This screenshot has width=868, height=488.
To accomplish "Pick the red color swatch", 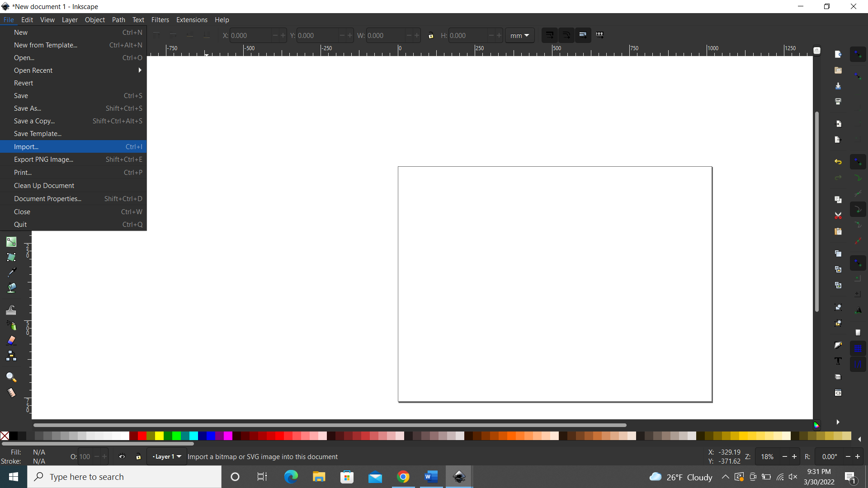I will (x=142, y=436).
